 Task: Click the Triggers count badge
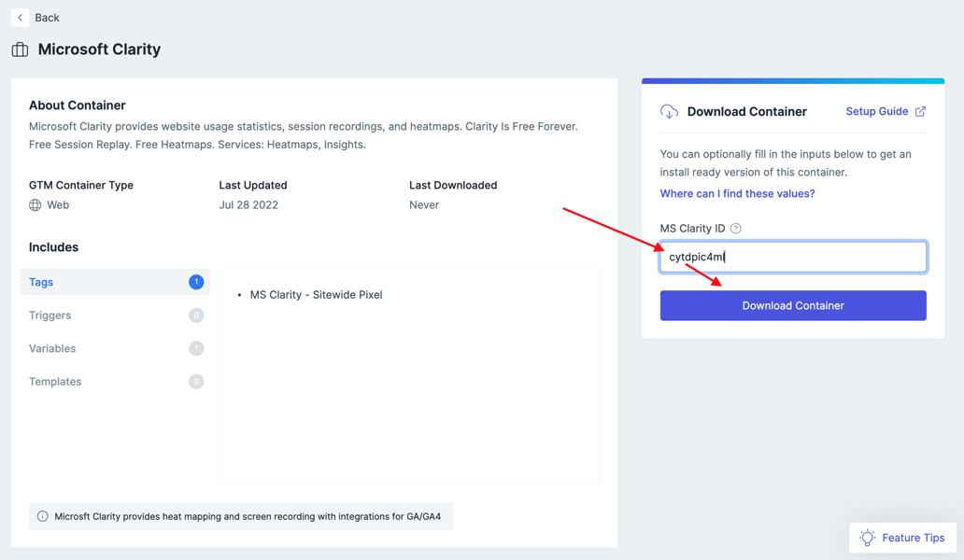tap(196, 315)
